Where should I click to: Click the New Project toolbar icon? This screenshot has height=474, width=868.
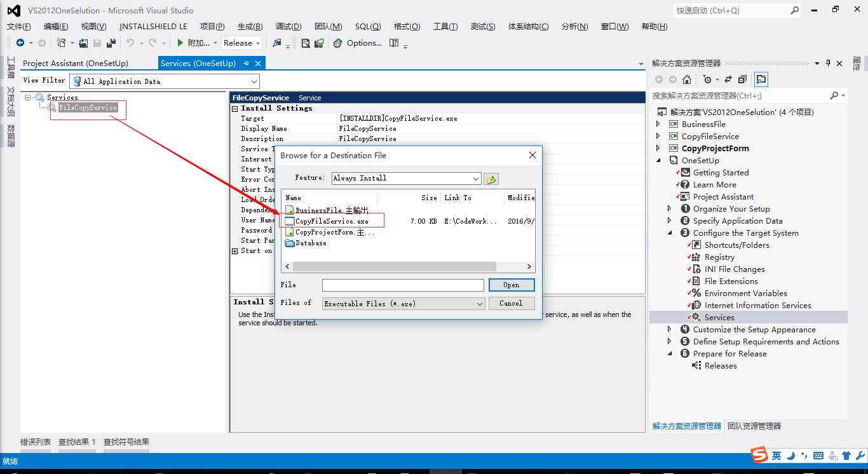click(x=61, y=43)
